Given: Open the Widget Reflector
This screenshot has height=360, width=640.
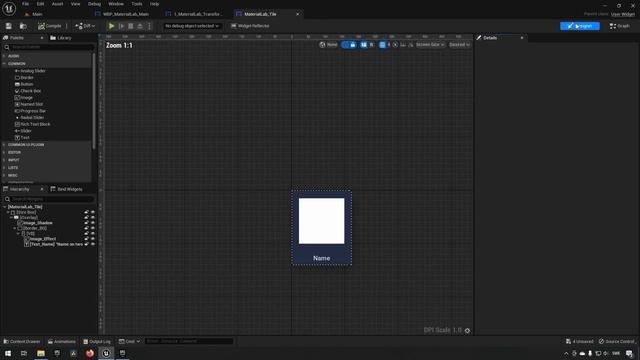Looking at the screenshot, I should point(250,26).
